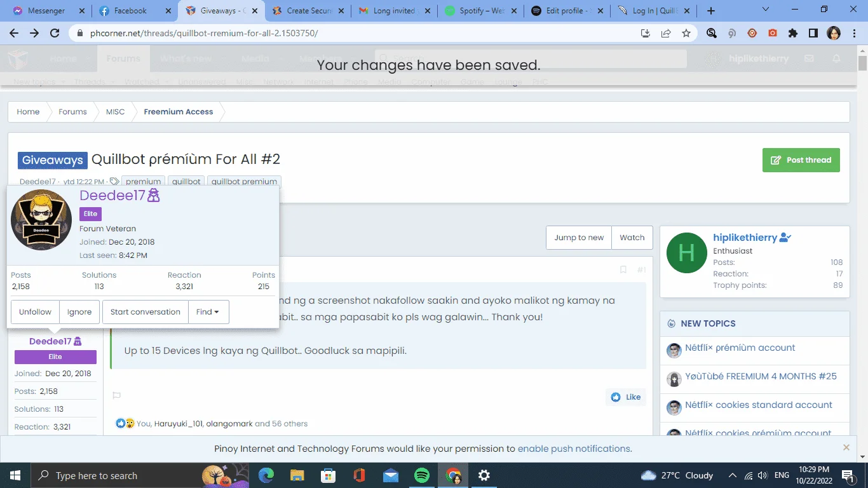The image size is (868, 488).
Task: Open Microsoft Edge from the taskbar
Action: 266,475
